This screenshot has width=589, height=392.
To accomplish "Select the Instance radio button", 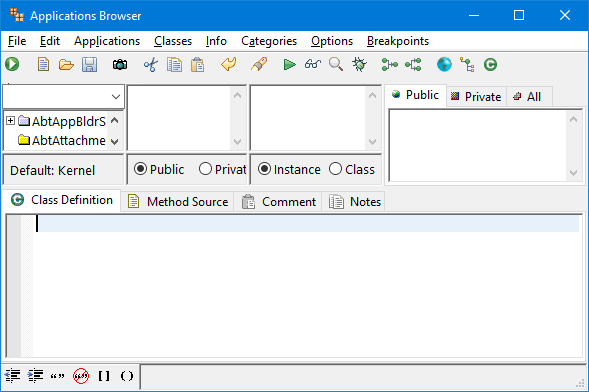I will pyautogui.click(x=264, y=169).
